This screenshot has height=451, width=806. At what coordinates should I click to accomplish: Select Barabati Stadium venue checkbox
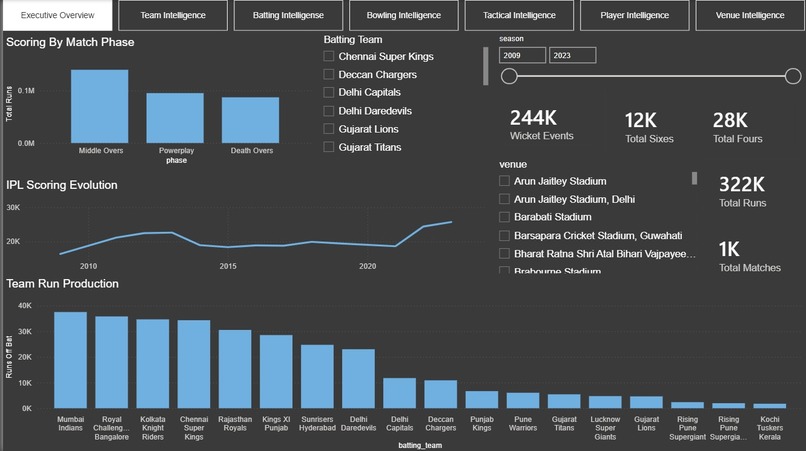click(505, 217)
